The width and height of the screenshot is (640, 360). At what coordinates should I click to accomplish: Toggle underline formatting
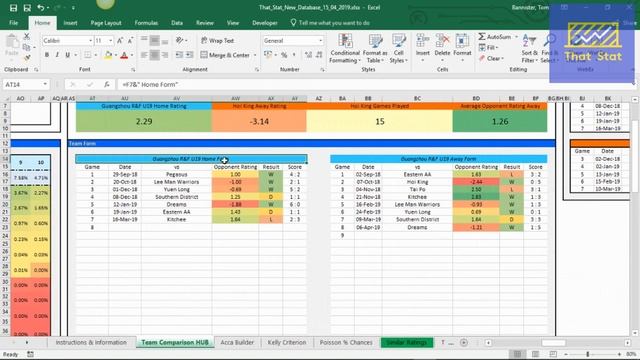67,55
